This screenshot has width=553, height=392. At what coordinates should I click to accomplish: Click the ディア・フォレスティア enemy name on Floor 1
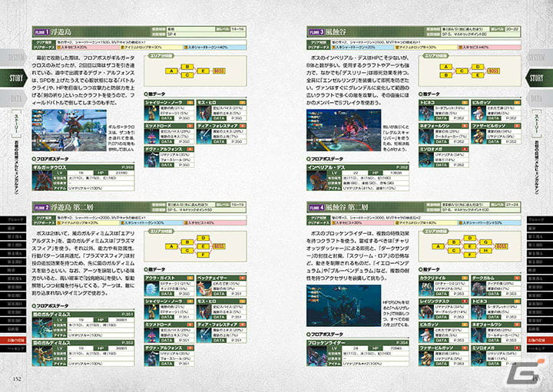click(x=217, y=126)
